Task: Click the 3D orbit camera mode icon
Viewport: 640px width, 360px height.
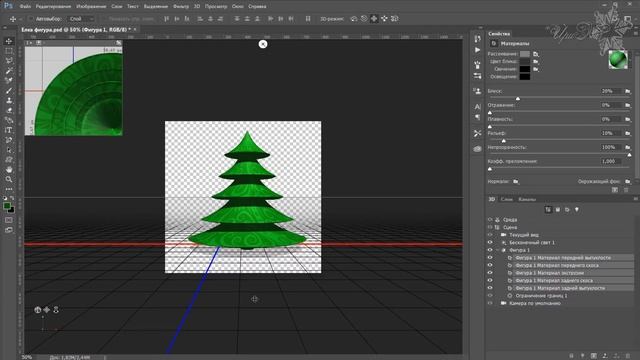Action: pos(354,19)
